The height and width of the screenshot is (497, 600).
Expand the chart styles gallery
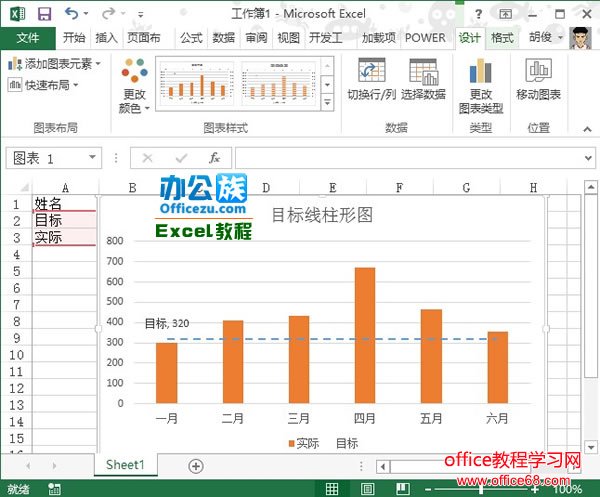[328, 102]
